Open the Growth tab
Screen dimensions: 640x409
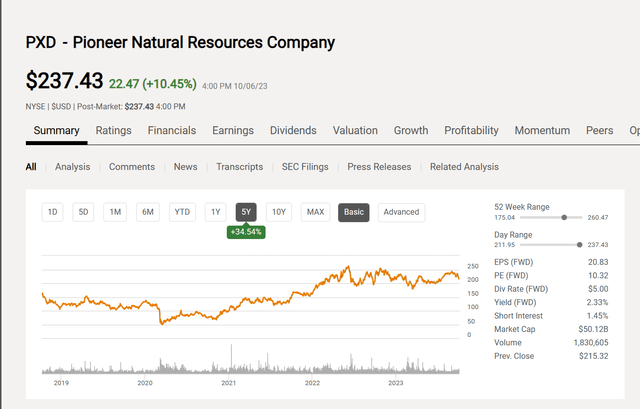point(411,131)
